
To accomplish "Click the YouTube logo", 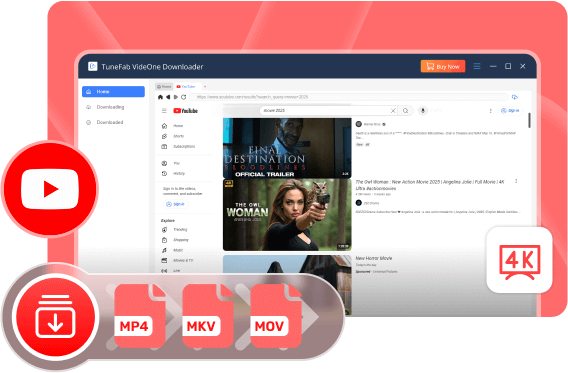I will click(185, 111).
